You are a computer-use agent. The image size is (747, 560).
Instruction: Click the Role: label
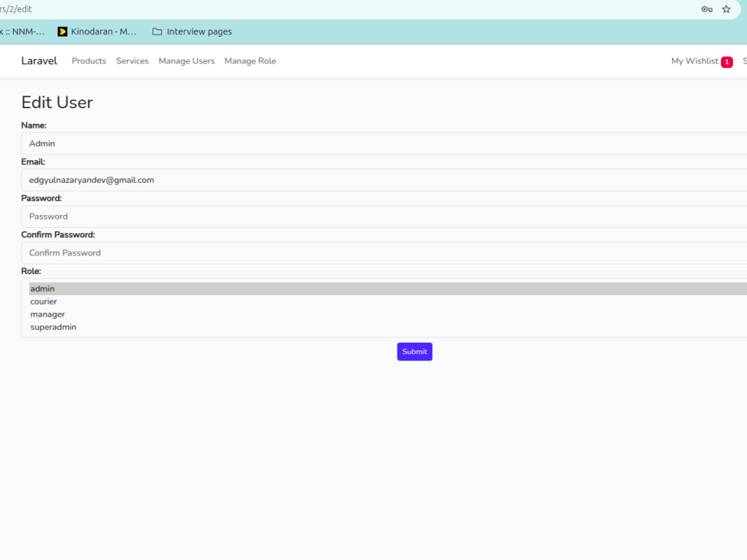[31, 271]
